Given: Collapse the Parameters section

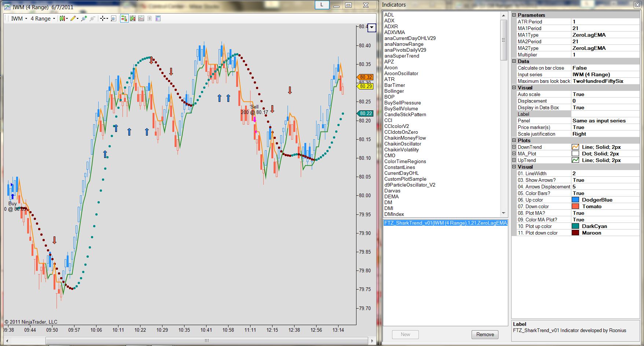Looking at the screenshot, I should pyautogui.click(x=514, y=15).
